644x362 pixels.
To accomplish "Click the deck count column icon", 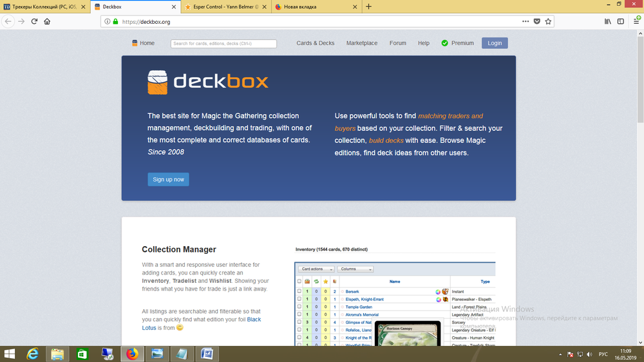I will coord(335,281).
